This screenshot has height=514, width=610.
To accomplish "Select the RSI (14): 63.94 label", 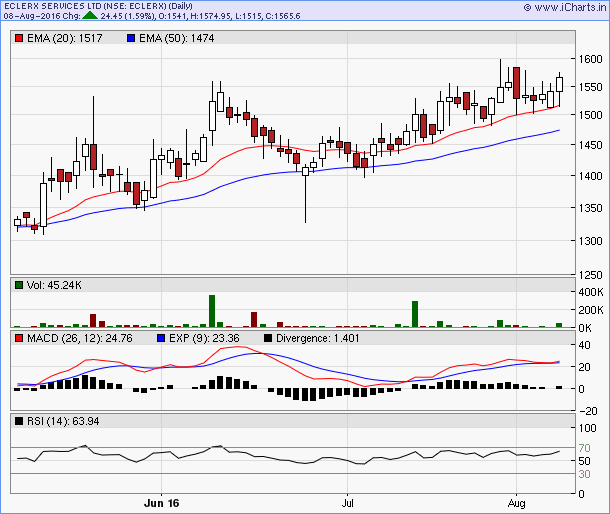I will click(63, 421).
